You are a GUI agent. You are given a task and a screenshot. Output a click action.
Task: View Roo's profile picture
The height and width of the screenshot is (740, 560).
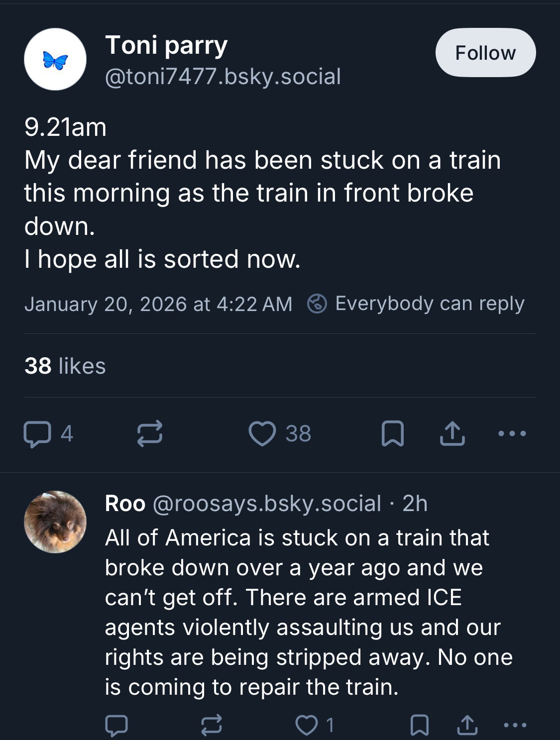tap(55, 522)
